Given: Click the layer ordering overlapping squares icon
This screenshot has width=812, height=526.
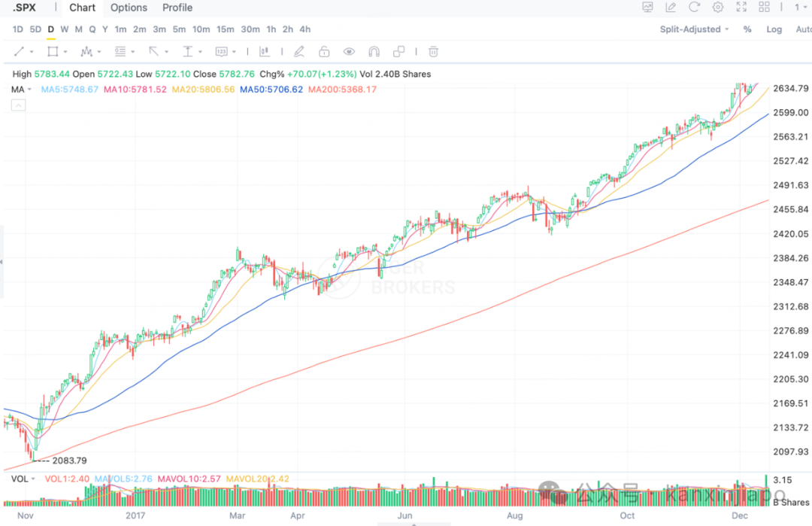Looking at the screenshot, I should tap(398, 51).
